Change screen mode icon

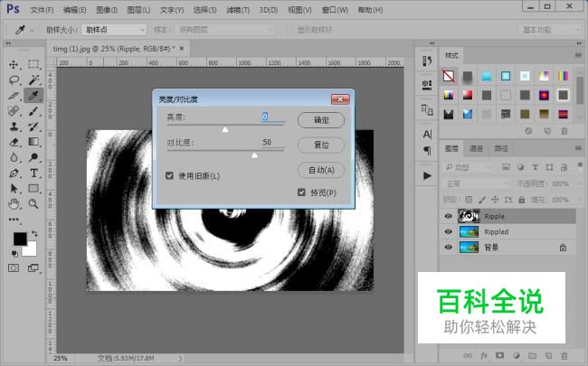(x=33, y=268)
